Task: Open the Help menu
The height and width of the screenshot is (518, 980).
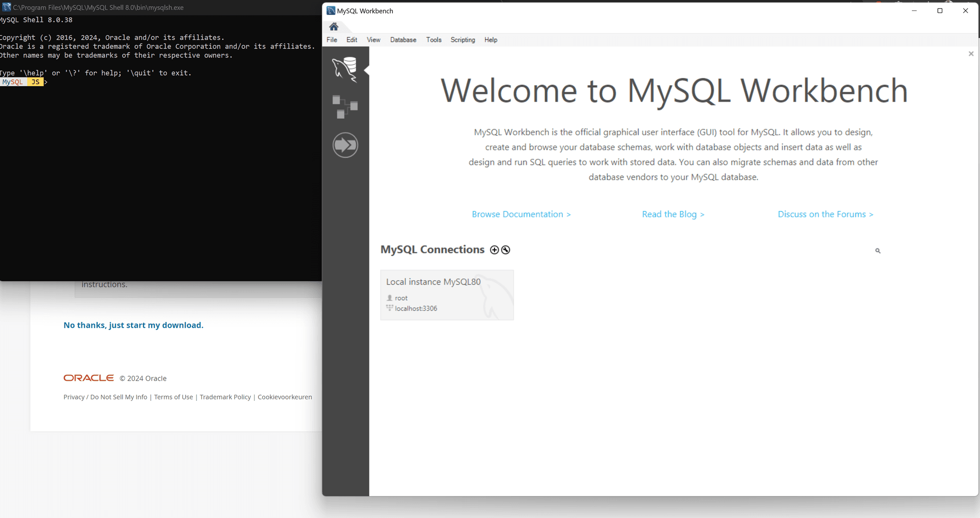Action: tap(490, 40)
